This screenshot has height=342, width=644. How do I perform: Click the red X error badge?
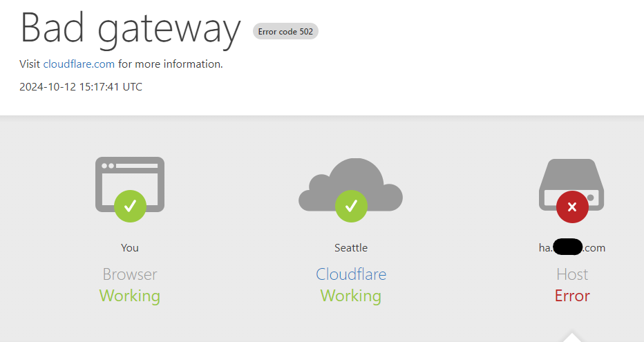(572, 207)
